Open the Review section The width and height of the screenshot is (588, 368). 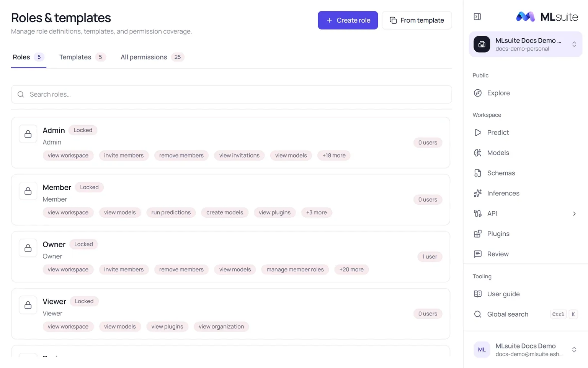(x=525, y=254)
